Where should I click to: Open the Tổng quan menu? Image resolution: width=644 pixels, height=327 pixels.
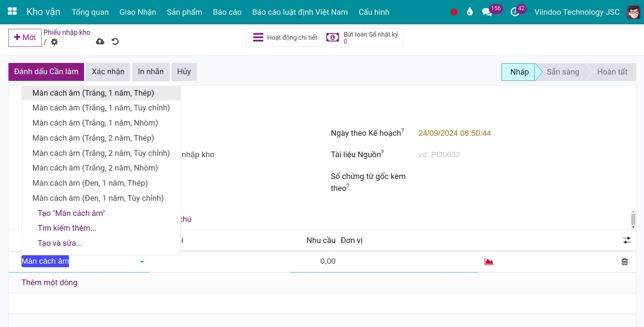point(90,12)
